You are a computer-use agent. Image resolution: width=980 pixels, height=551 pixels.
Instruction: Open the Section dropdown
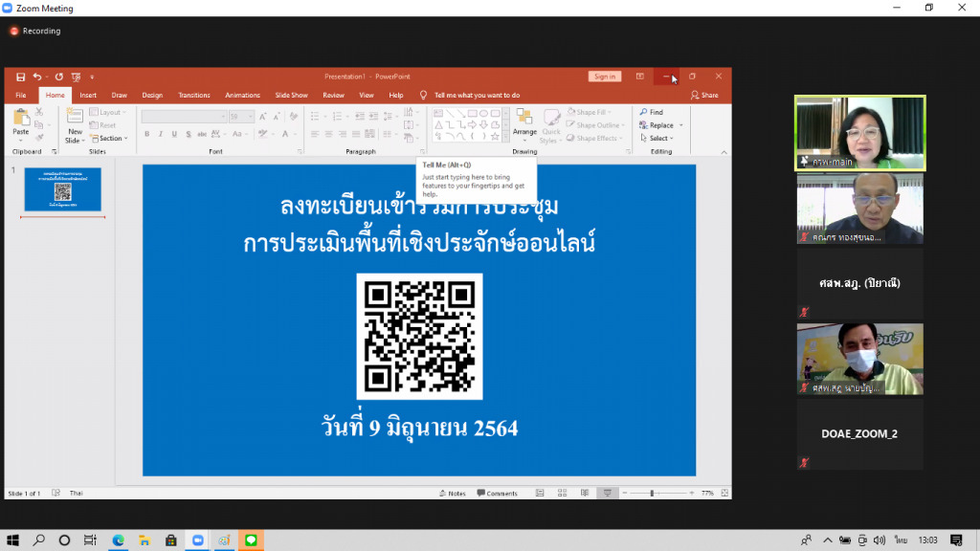click(109, 138)
